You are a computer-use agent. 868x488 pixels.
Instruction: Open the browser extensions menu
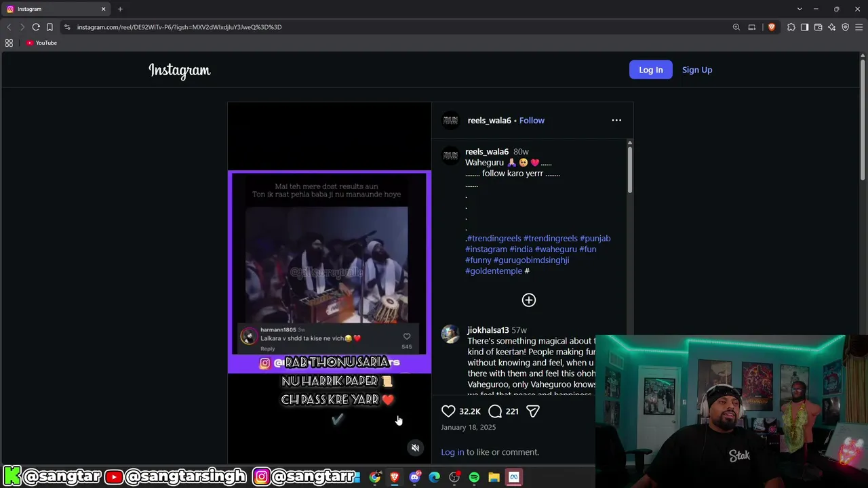coord(791,27)
